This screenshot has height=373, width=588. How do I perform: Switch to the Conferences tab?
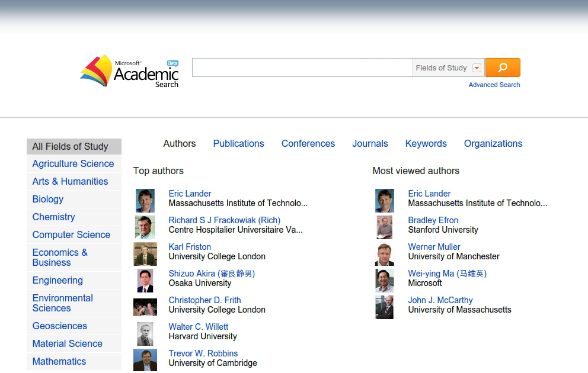pyautogui.click(x=308, y=143)
